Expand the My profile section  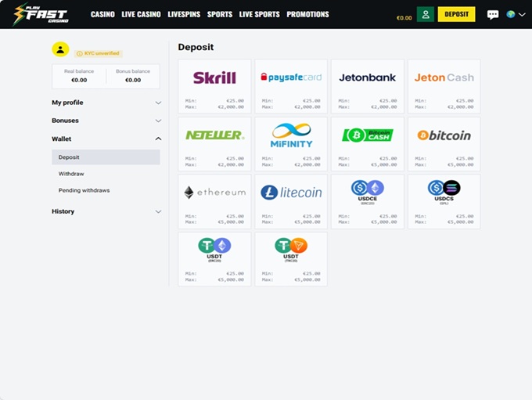pos(105,103)
